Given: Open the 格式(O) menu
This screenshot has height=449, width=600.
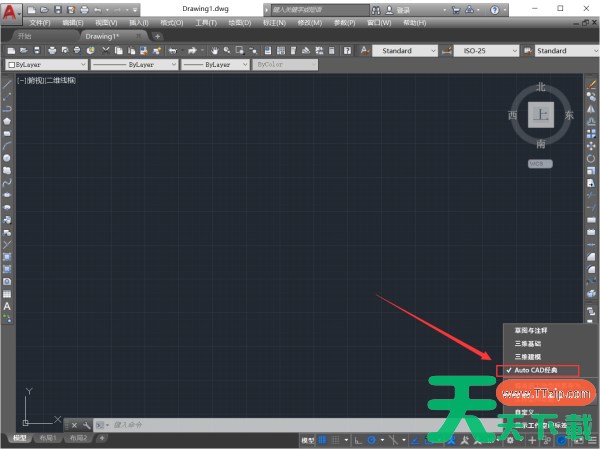Looking at the screenshot, I should pyautogui.click(x=172, y=23).
